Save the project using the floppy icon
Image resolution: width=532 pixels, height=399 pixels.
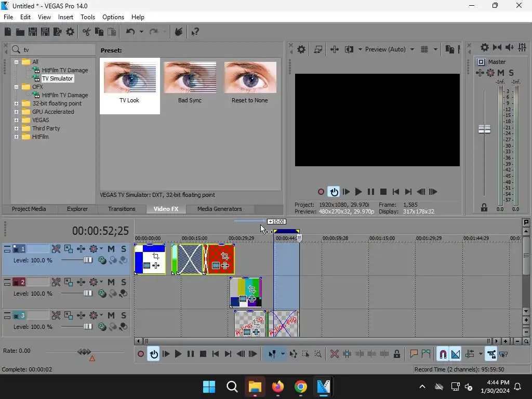[33, 32]
